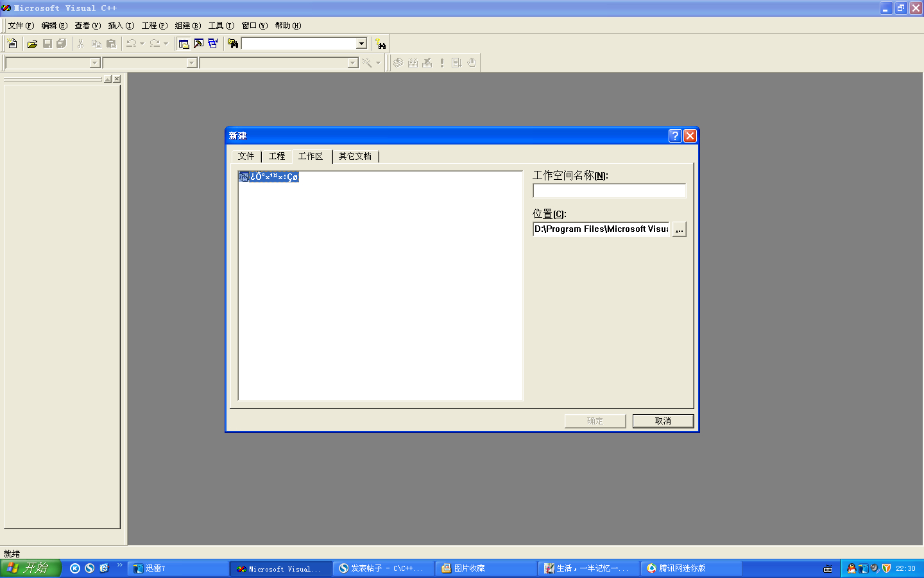Click the WizardBar magic wand icon
The image size is (924, 578).
[x=366, y=62]
